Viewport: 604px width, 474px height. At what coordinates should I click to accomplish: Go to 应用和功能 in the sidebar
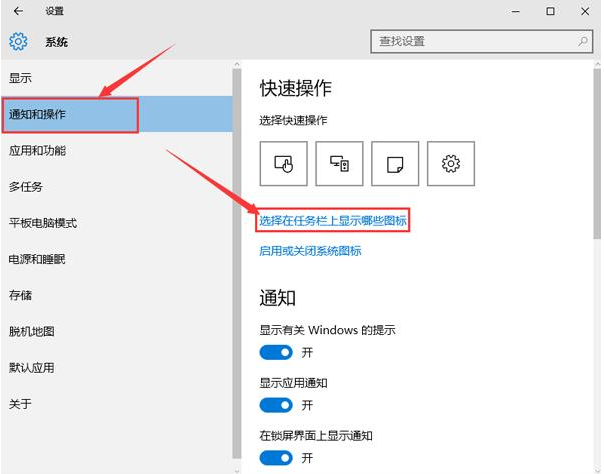(37, 151)
